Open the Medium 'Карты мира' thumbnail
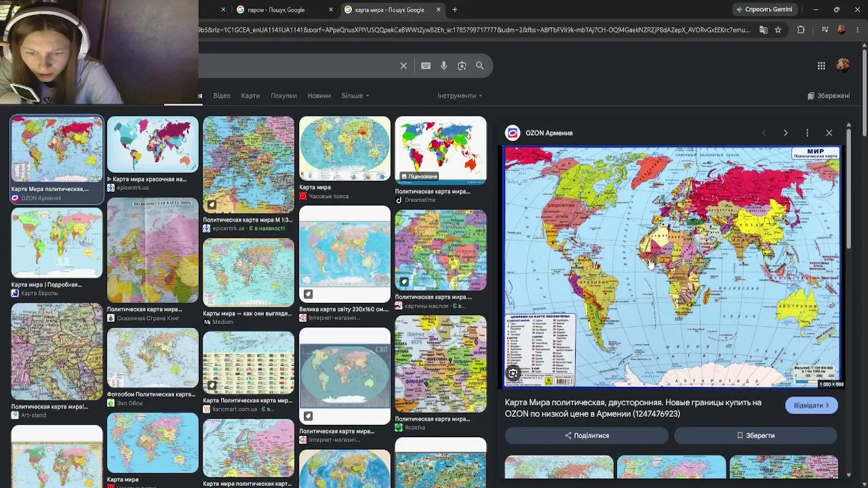This screenshot has width=868, height=488. point(249,272)
